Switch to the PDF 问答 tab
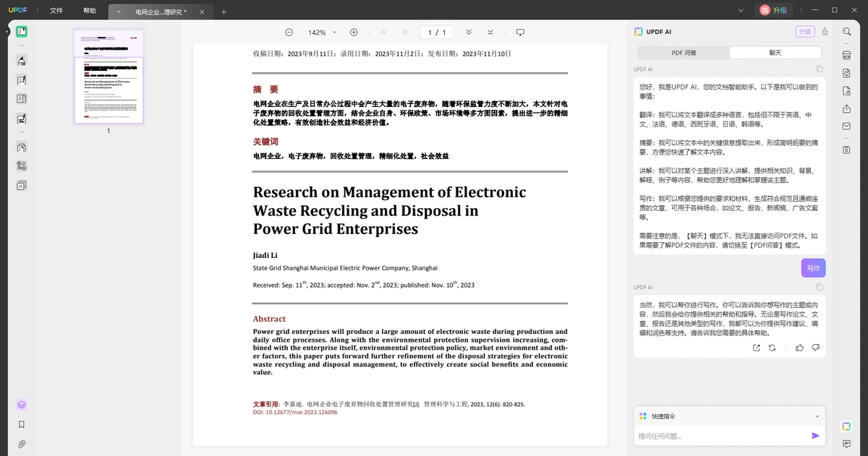Viewport: 868px width, 456px height. coord(684,53)
